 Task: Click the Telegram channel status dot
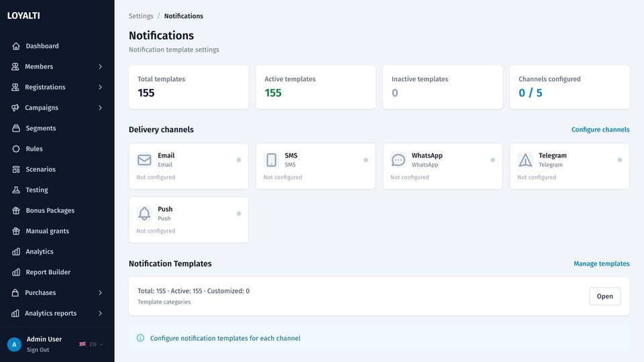[620, 160]
